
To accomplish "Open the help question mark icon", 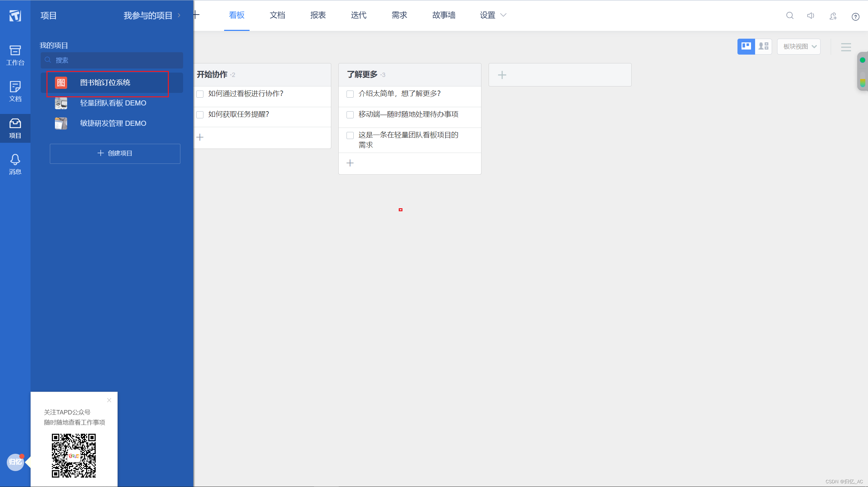I will point(855,17).
